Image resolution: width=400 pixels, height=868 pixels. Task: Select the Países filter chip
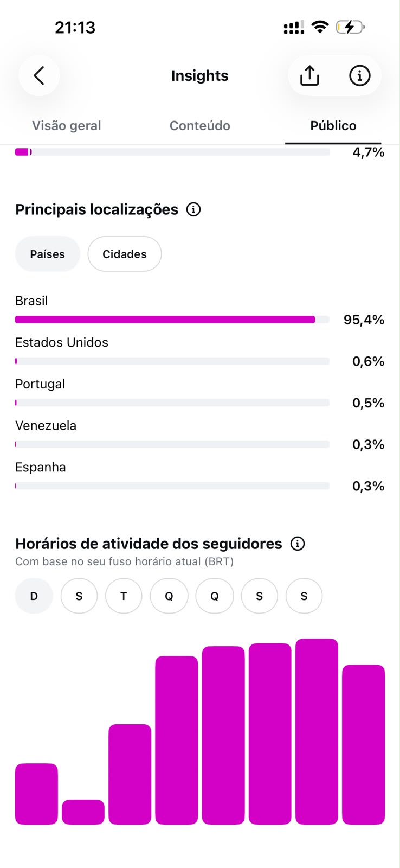click(48, 254)
